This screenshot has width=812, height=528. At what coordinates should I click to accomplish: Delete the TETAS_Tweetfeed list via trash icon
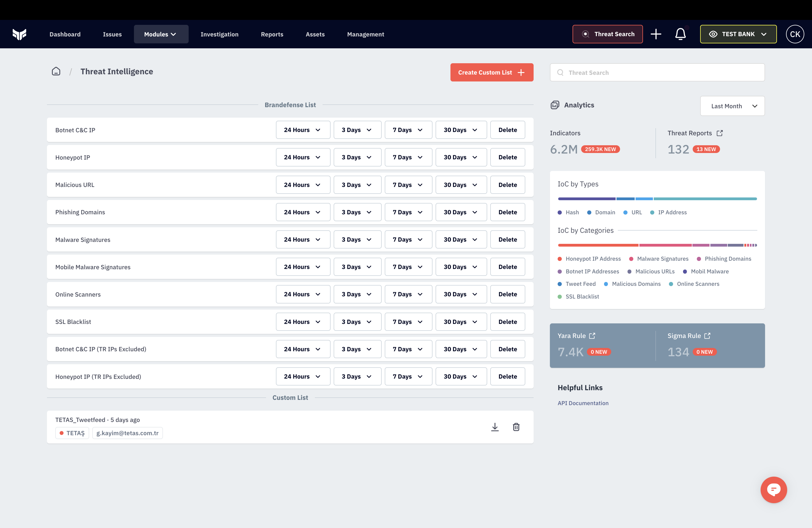(x=516, y=427)
